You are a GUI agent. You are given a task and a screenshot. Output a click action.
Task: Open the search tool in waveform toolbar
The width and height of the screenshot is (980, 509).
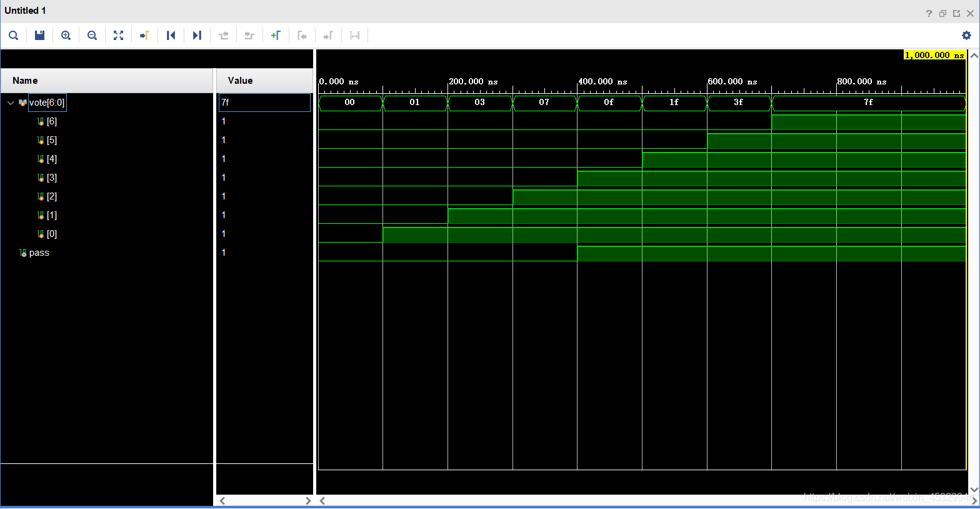(x=13, y=36)
